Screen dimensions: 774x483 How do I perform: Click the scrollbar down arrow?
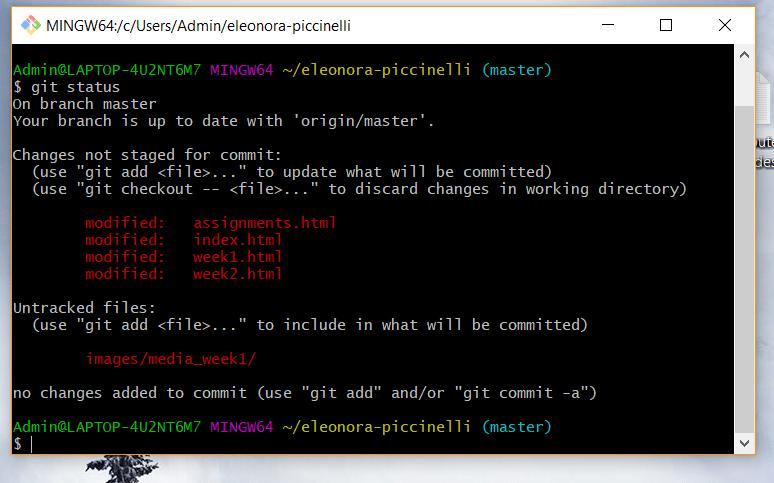click(744, 443)
